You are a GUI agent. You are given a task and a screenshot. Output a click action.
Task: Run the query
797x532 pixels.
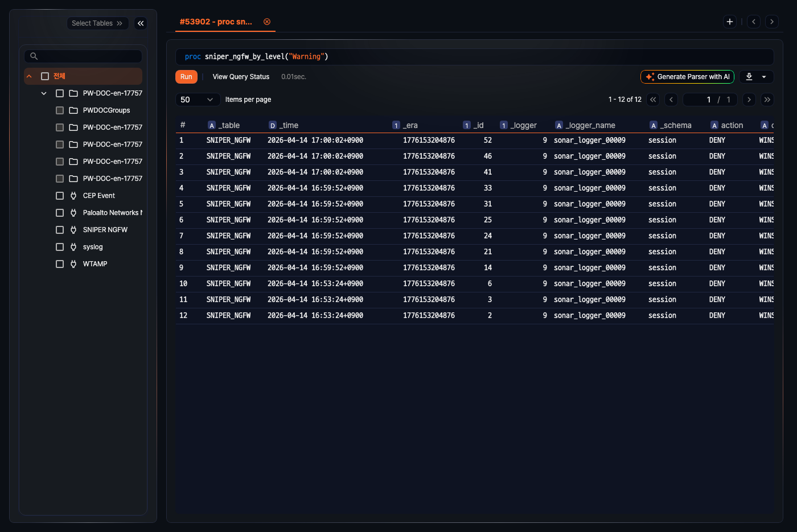click(186, 77)
